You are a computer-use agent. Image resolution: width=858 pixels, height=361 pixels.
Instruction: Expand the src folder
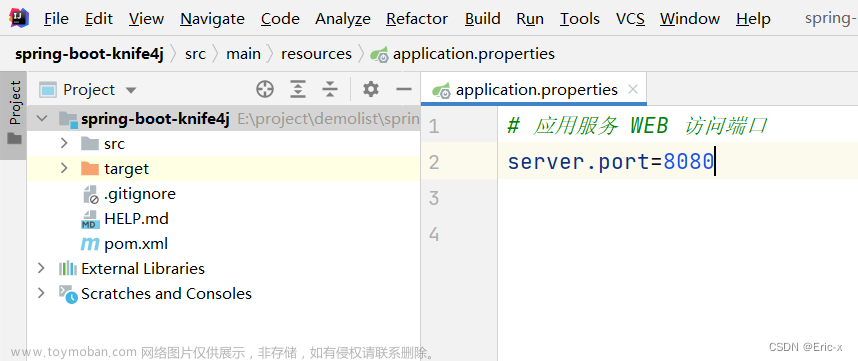(x=64, y=143)
